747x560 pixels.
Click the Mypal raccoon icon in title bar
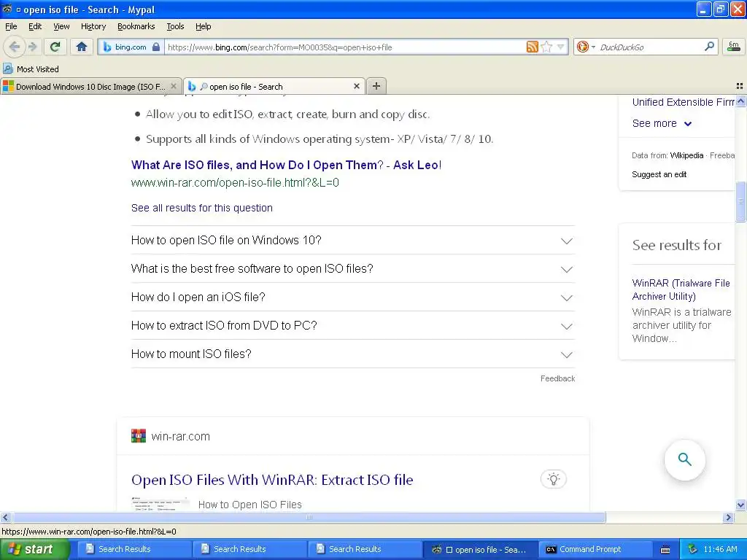coord(7,9)
